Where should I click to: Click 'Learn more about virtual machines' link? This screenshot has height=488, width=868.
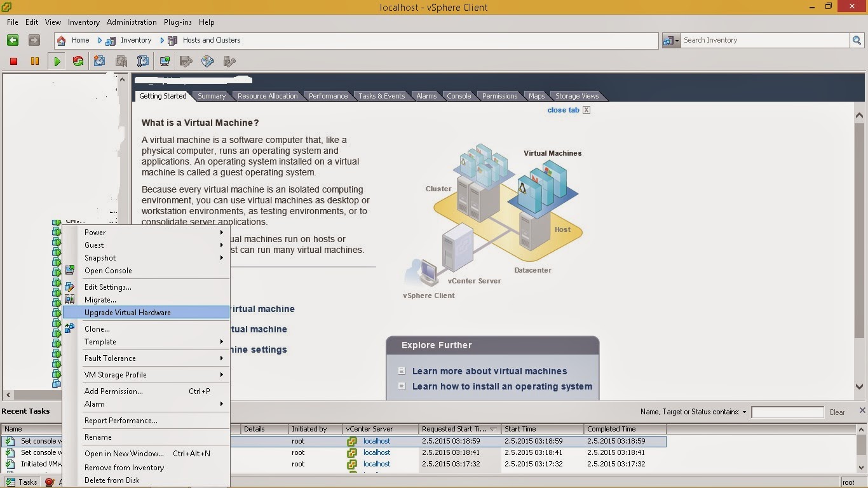[x=489, y=371]
